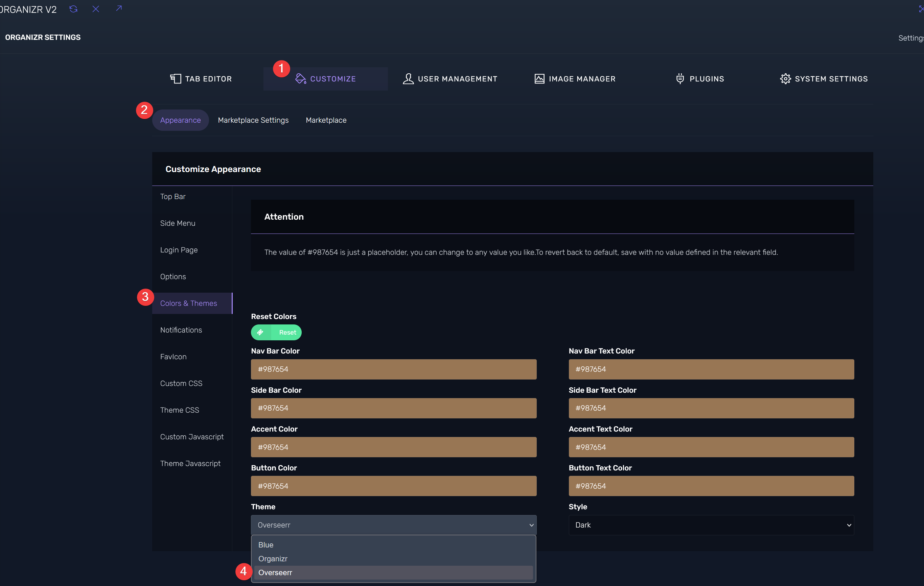The image size is (924, 586).
Task: Click the Reset colors button
Action: pyautogui.click(x=276, y=332)
